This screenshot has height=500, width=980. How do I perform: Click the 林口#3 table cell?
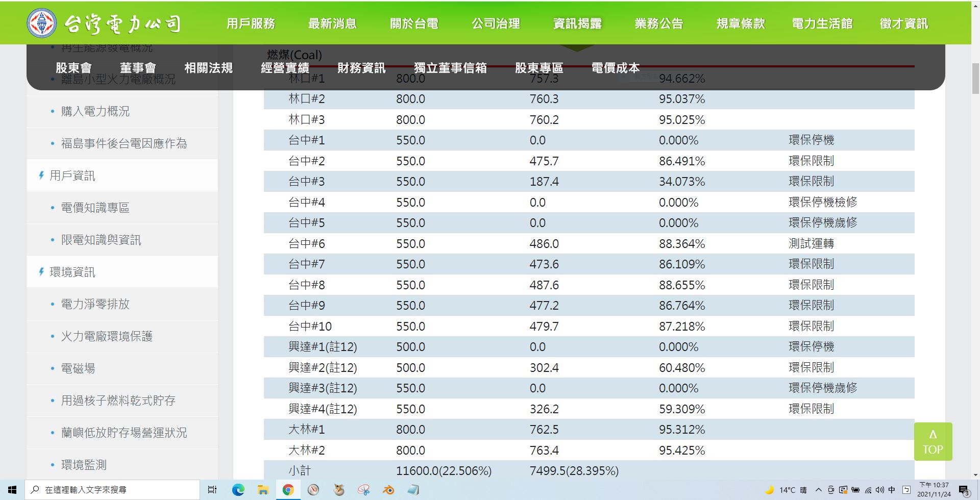click(x=307, y=119)
